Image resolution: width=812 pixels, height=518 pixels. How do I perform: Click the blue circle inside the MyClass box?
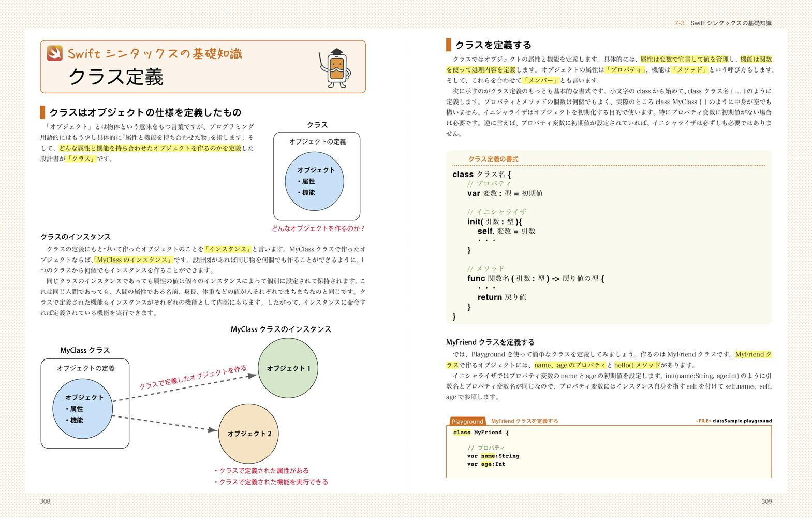coord(83,409)
